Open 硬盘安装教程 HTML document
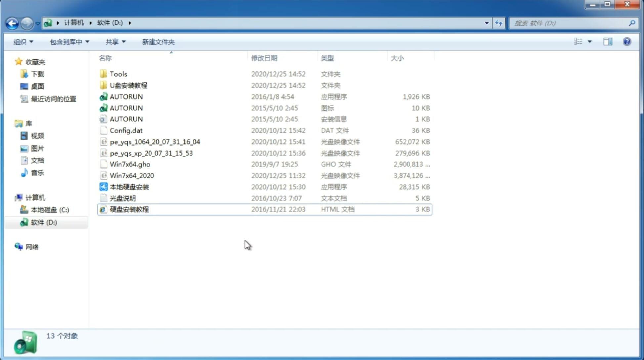This screenshot has height=360, width=644. pos(129,209)
